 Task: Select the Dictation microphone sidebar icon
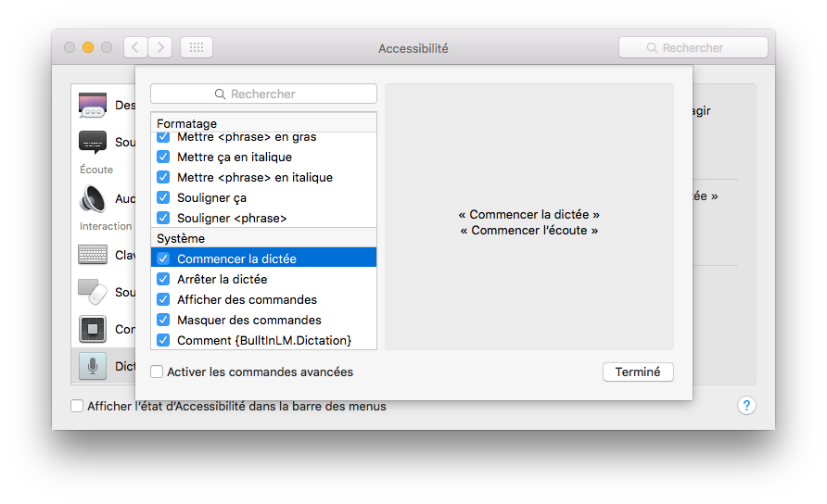coord(93,366)
